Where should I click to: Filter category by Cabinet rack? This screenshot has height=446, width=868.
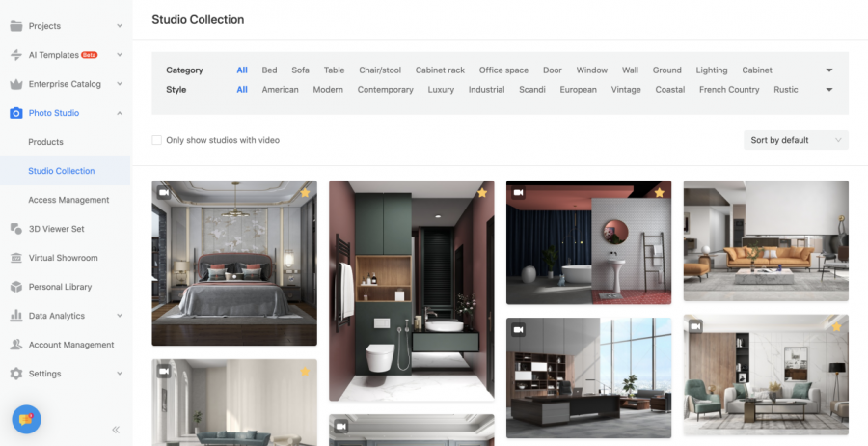coord(440,70)
